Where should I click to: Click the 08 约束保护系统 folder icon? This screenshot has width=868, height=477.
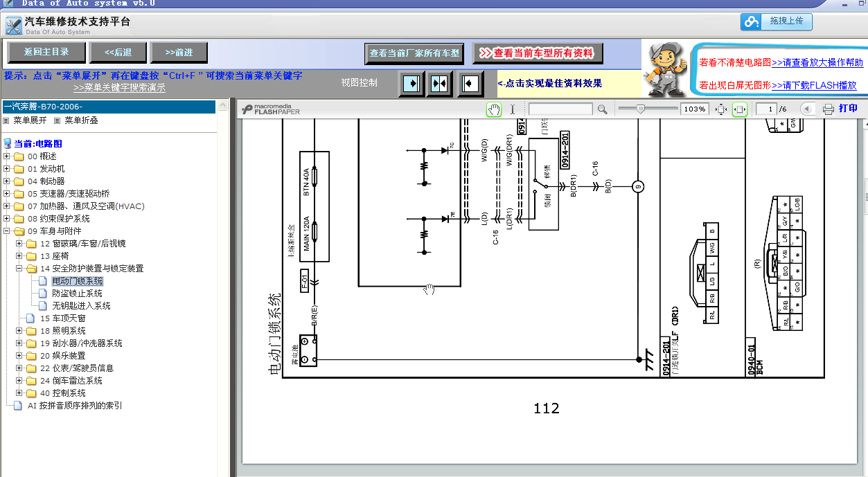[19, 219]
